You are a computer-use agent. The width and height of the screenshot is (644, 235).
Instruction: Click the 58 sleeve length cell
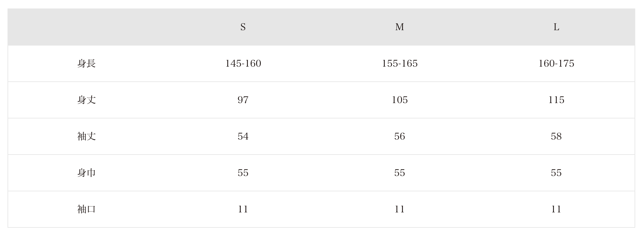click(x=556, y=137)
